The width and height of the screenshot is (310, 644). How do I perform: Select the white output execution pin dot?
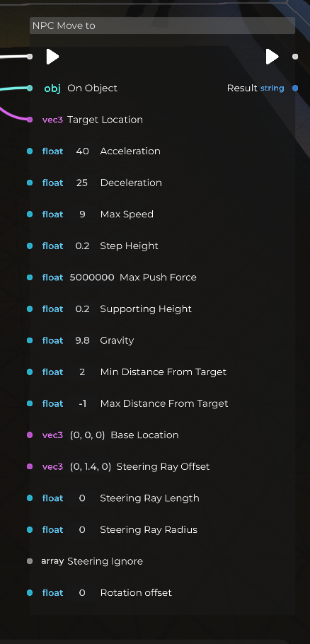pos(295,57)
